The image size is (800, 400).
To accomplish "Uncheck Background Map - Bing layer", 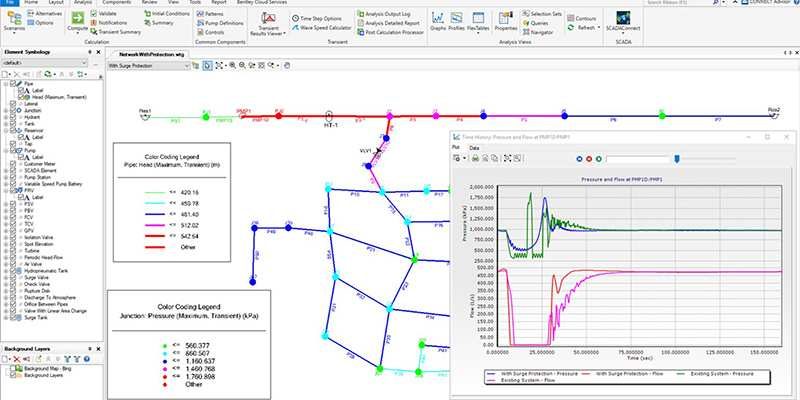I will pos(14,370).
